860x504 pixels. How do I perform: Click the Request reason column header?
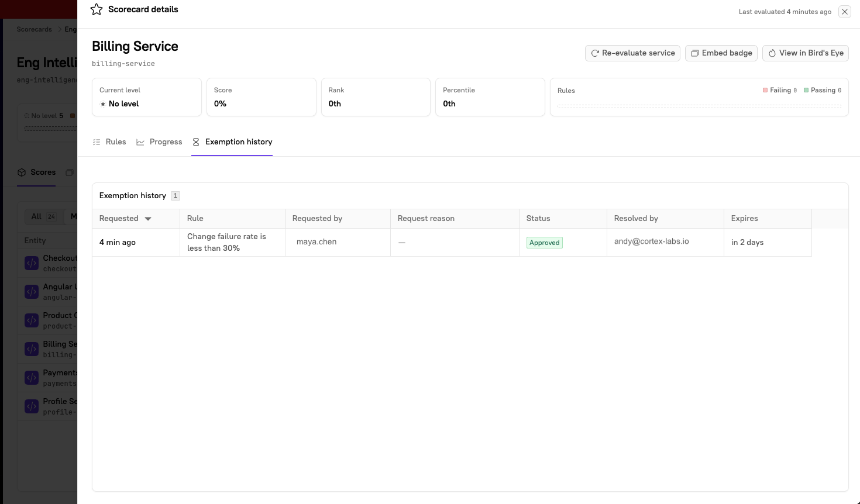[x=455, y=219]
